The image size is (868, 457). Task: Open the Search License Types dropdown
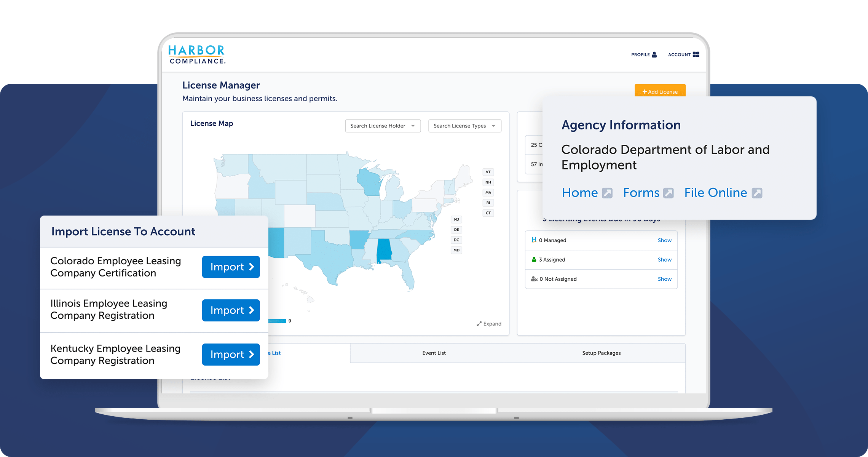coord(464,126)
